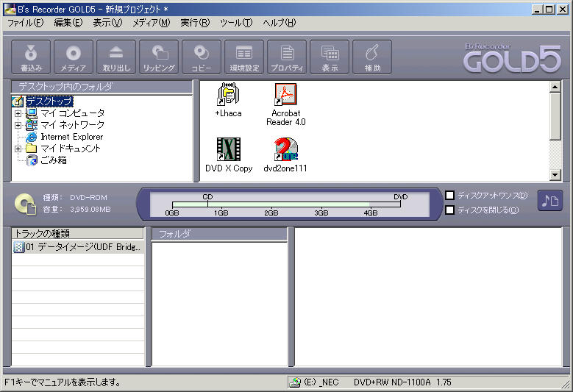Open the メディア toolbar button
Screen dimensions: 573x392
click(x=74, y=57)
